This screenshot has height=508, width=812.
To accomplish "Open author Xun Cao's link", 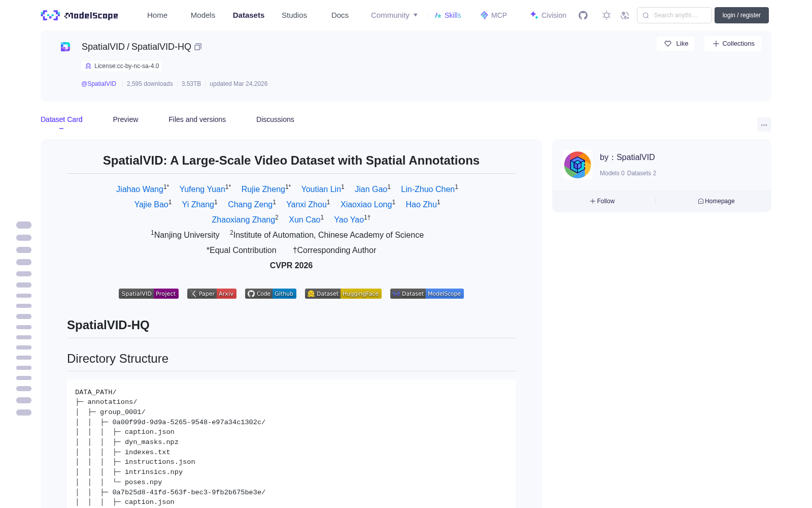I will (x=304, y=220).
